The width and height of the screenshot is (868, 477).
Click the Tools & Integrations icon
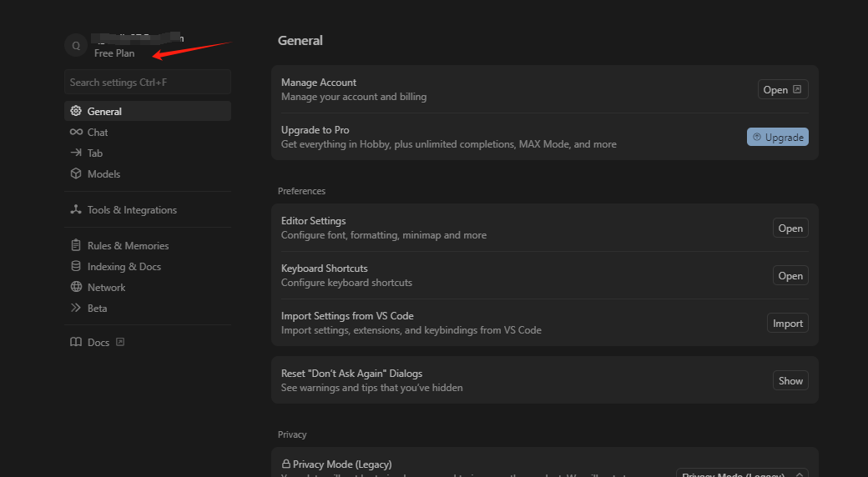[76, 210]
